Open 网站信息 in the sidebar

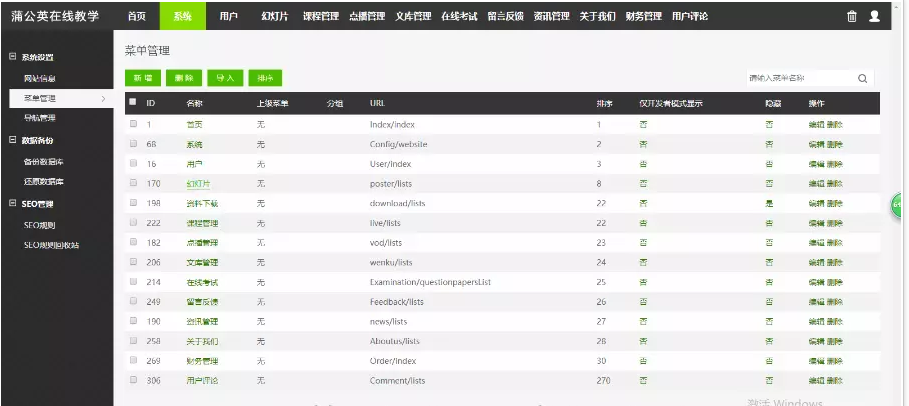click(x=39, y=78)
